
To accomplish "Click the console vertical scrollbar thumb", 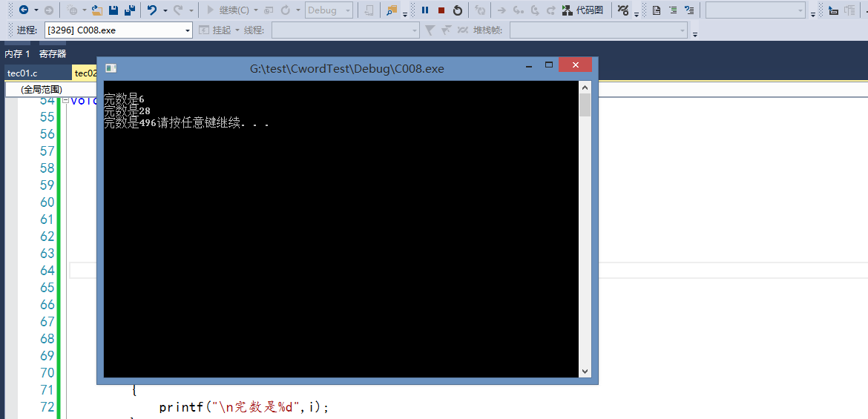I will (x=585, y=105).
